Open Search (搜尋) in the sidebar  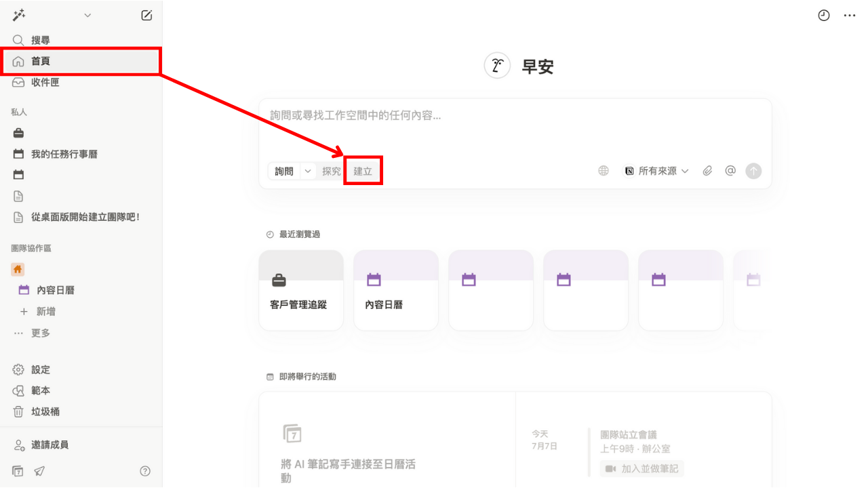81,41
